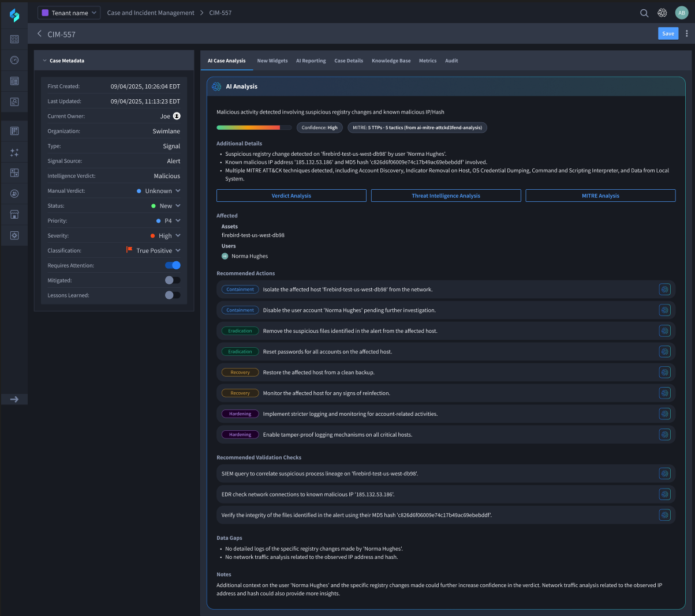Save the CIM-557 case
This screenshot has width=695, height=616.
[668, 33]
